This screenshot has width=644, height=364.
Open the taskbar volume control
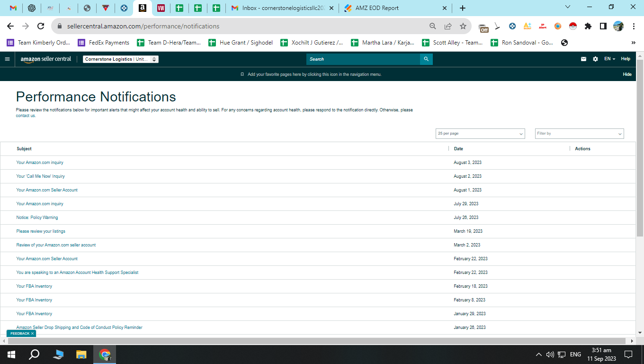point(550,355)
